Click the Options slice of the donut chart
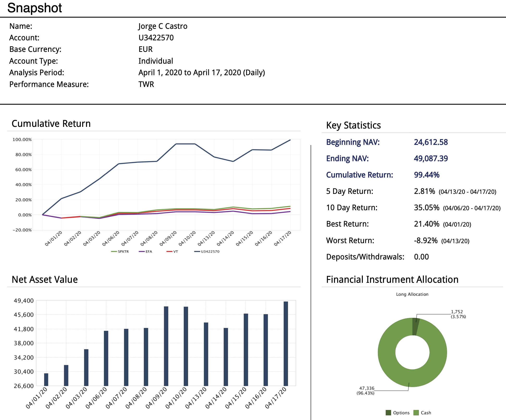506x420 pixels. tap(416, 327)
